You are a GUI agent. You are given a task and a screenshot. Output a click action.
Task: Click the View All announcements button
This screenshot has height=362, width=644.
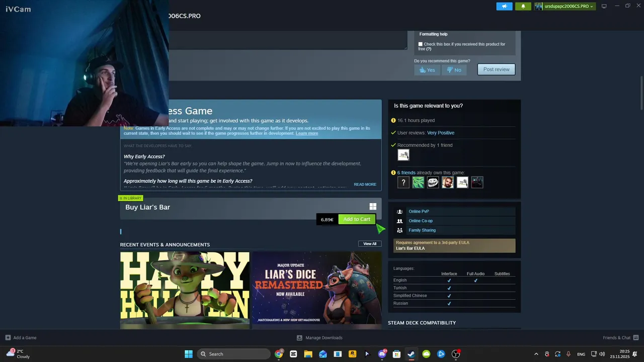pos(370,244)
